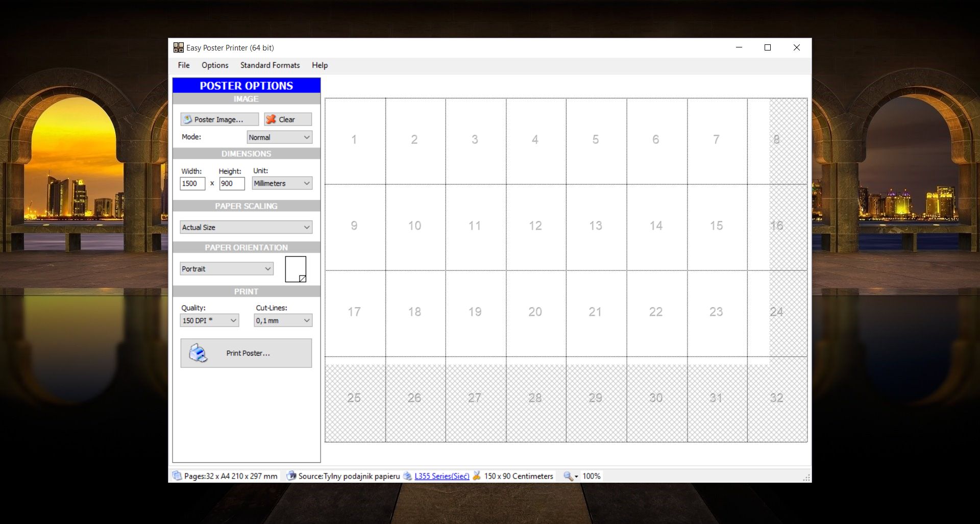The width and height of the screenshot is (980, 524).
Task: Click the magnifier zoom icon in status bar
Action: (568, 476)
